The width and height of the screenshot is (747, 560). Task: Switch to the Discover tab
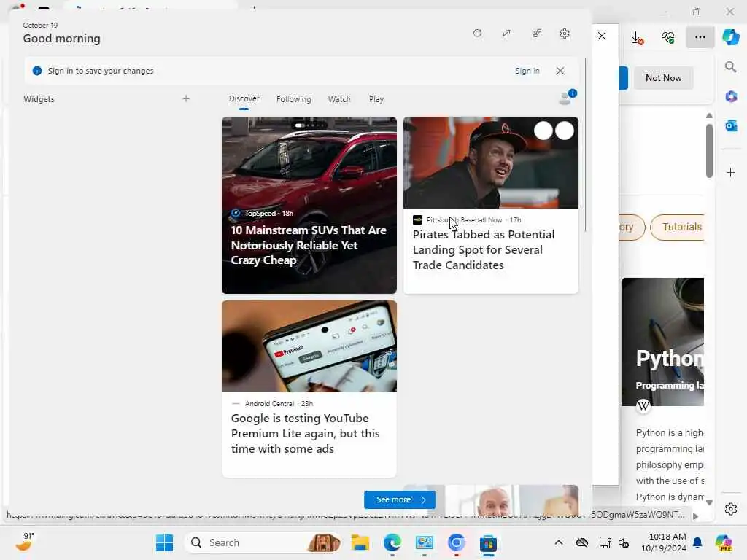point(244,98)
